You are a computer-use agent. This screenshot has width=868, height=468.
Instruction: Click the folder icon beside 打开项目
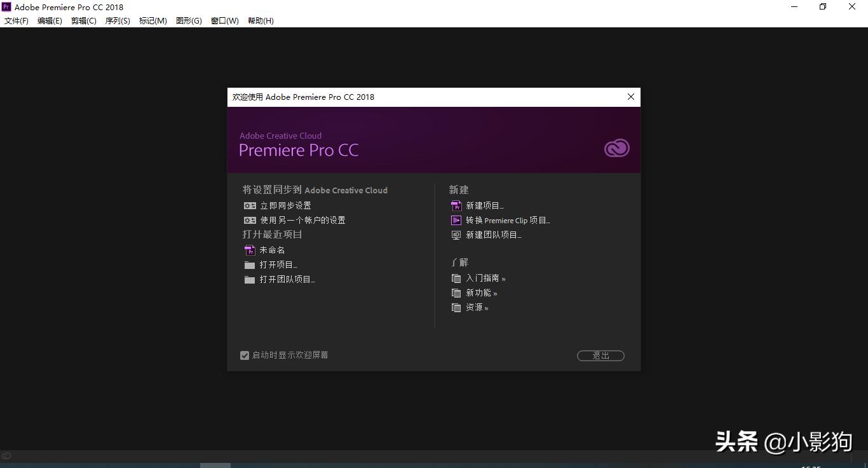coord(249,265)
